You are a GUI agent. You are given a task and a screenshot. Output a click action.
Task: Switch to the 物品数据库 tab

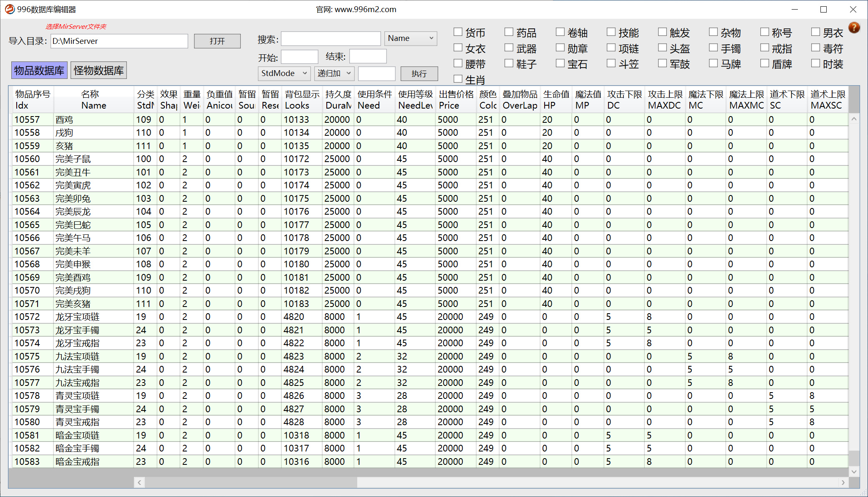tap(39, 70)
